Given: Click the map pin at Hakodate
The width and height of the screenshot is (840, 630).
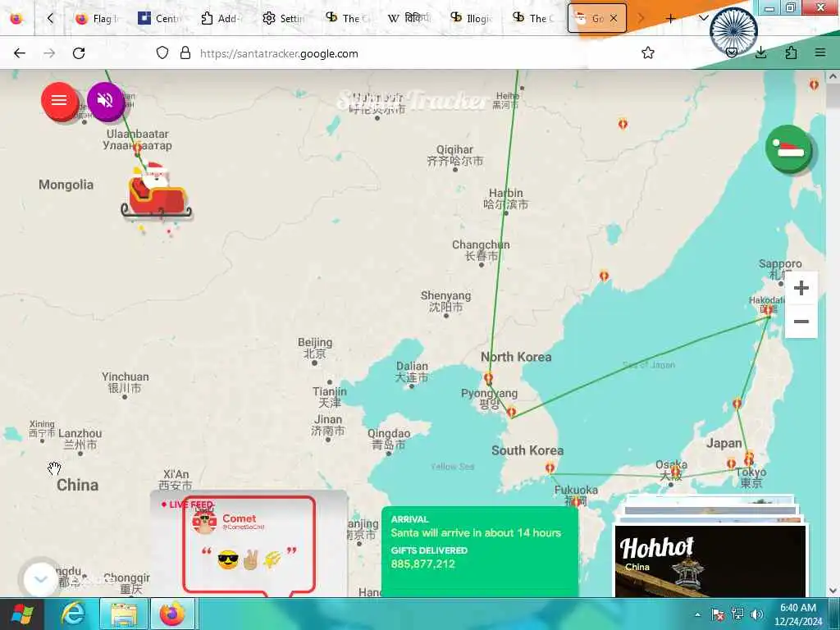Looking at the screenshot, I should [x=769, y=309].
